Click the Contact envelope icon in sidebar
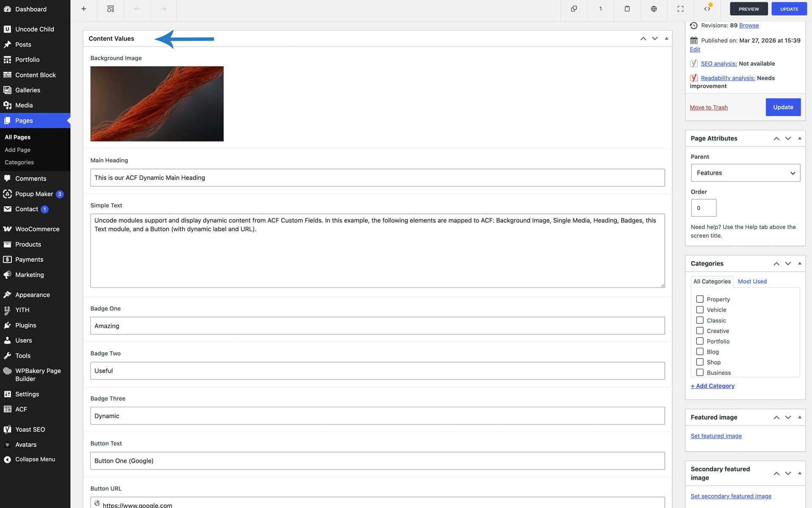Image resolution: width=812 pixels, height=508 pixels. pos(7,209)
